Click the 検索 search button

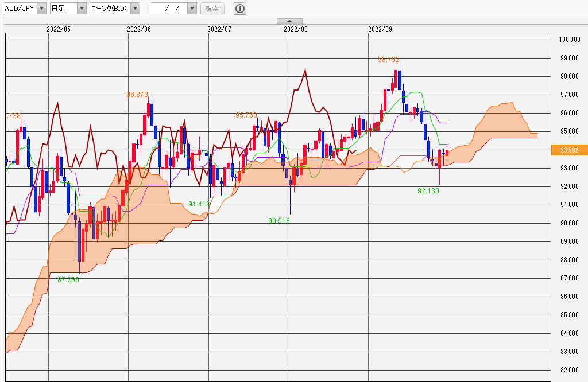[x=212, y=8]
